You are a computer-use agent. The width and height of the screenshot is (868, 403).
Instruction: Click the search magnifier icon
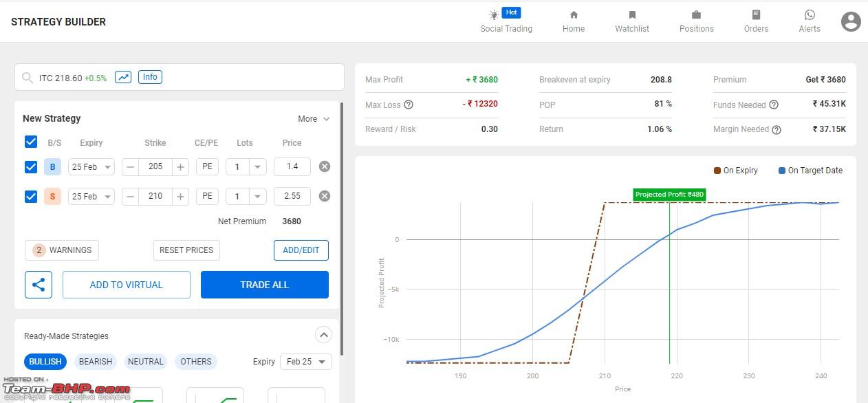click(28, 78)
